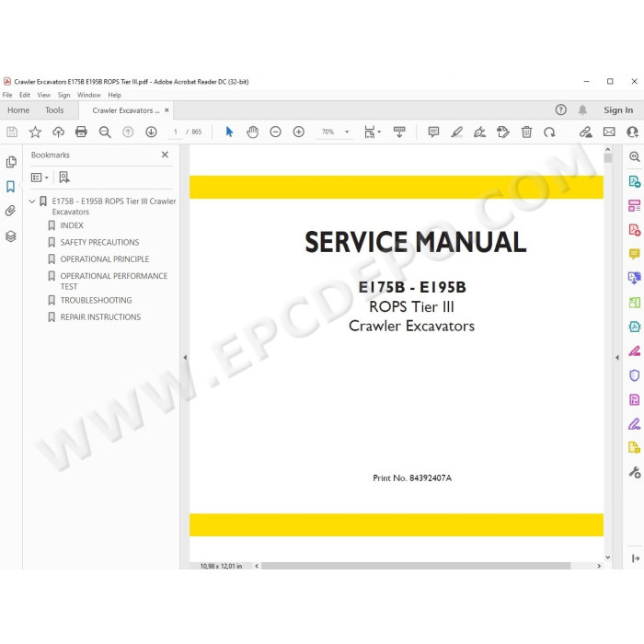This screenshot has height=644, width=644.
Task: Select the highlight text tool
Action: (x=456, y=132)
